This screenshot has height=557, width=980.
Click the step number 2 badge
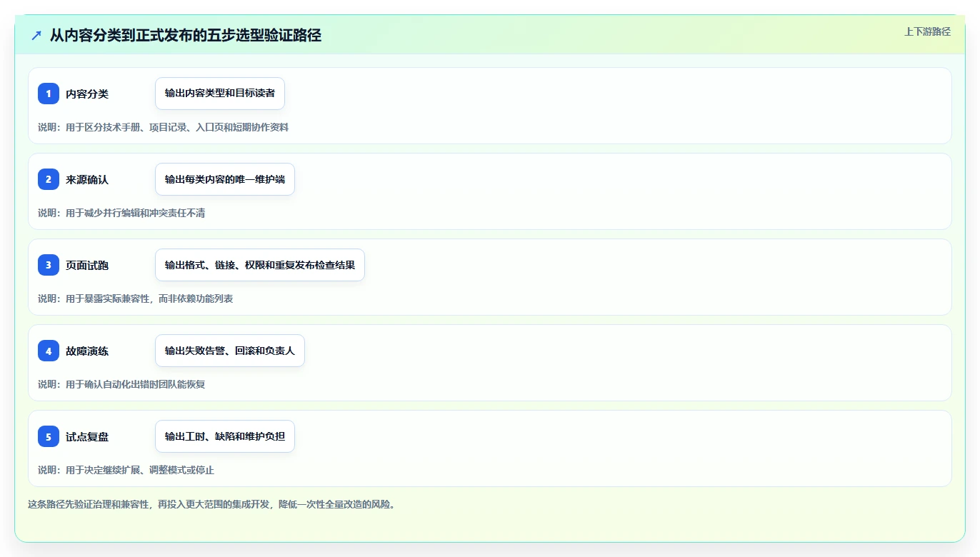[x=49, y=179]
